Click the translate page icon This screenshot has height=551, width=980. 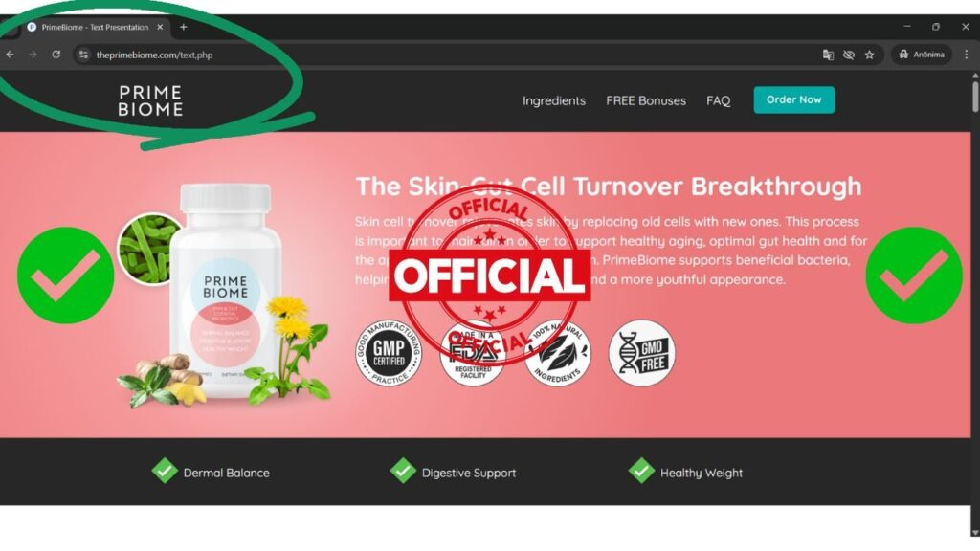828,55
